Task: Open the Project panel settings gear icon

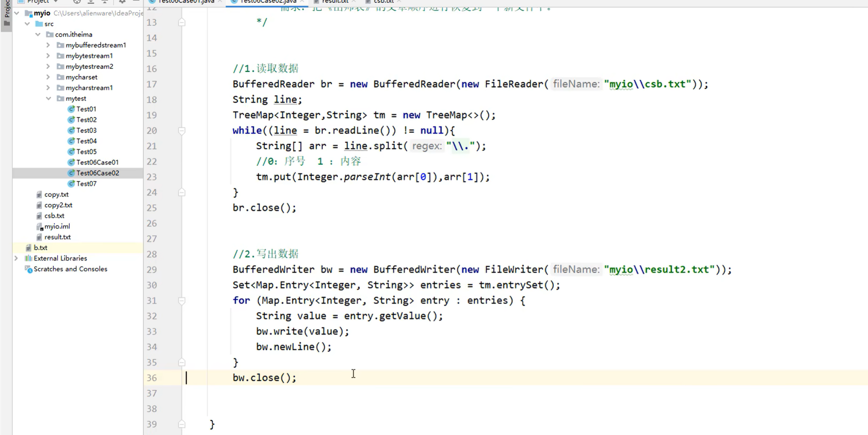Action: tap(121, 2)
